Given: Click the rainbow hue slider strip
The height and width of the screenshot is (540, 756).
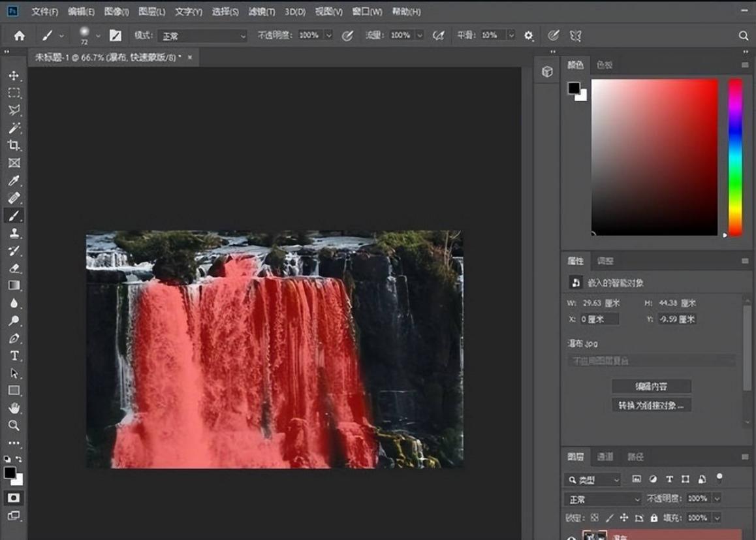Looking at the screenshot, I should click(735, 157).
